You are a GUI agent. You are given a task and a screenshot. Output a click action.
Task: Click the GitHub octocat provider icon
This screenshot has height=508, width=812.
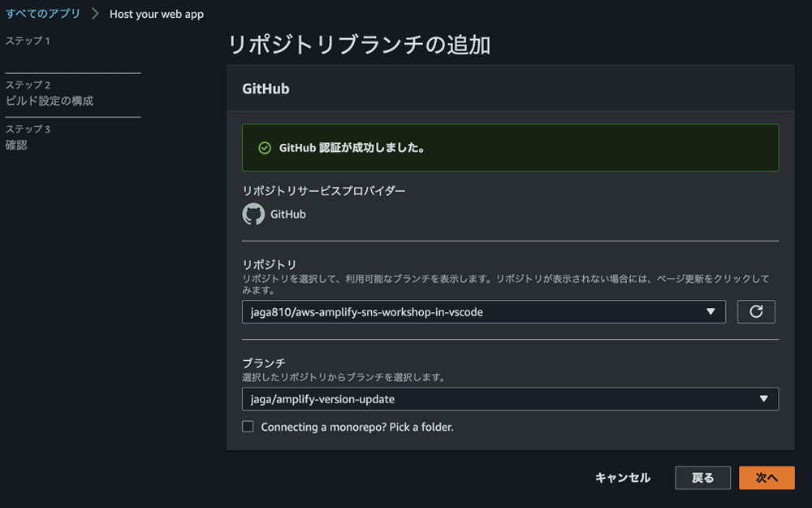[x=253, y=214]
